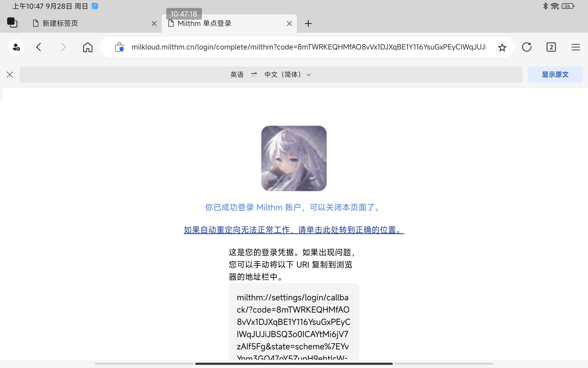Click the 你已成功登录 Milthm 账户 message
Viewport: 588px width, 368px height.
(293, 207)
